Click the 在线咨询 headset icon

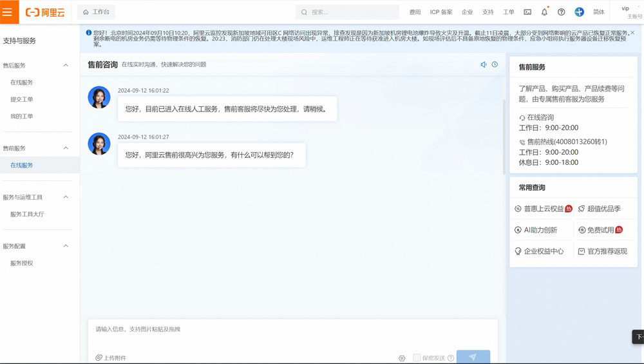pos(522,117)
